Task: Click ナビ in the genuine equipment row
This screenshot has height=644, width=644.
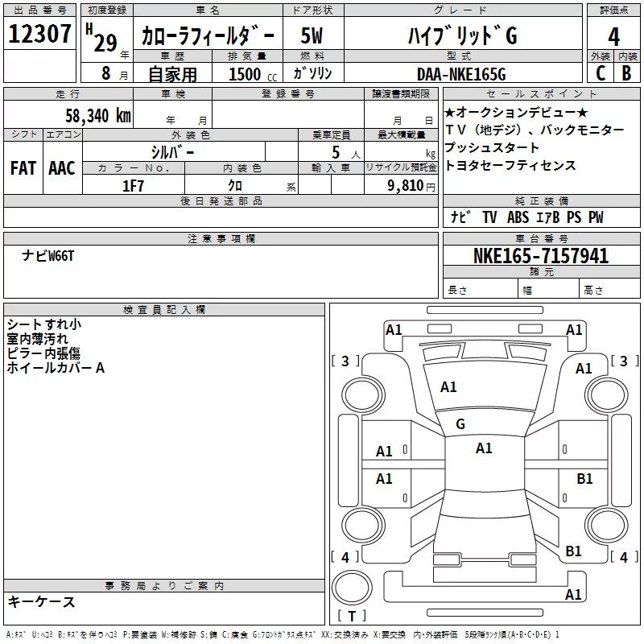Action: 460,217
